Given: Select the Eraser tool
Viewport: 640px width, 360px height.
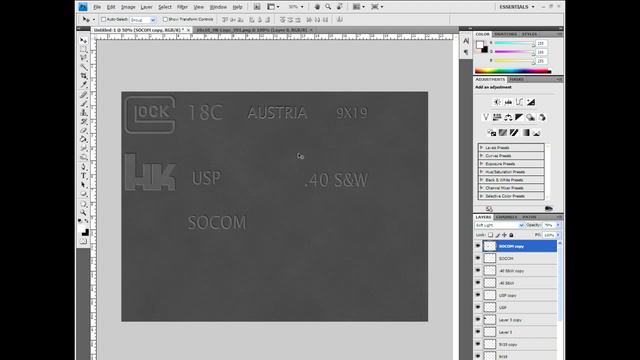Looking at the screenshot, I should pos(83,131).
